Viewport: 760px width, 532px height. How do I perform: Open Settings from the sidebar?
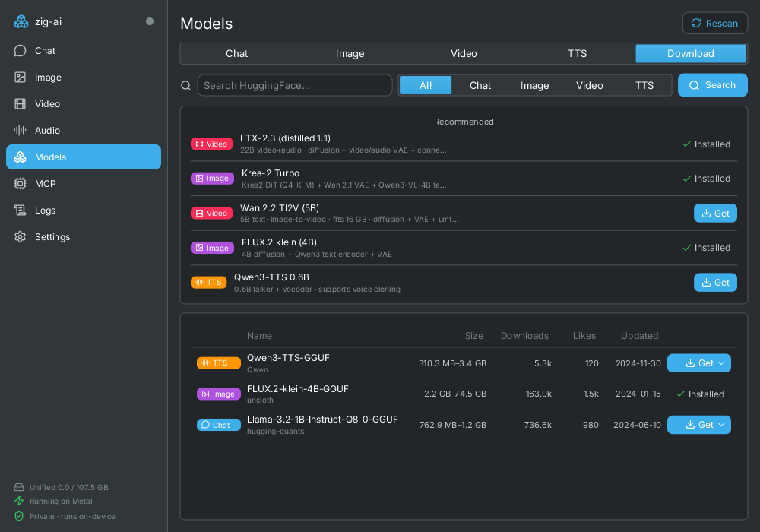coord(84,237)
